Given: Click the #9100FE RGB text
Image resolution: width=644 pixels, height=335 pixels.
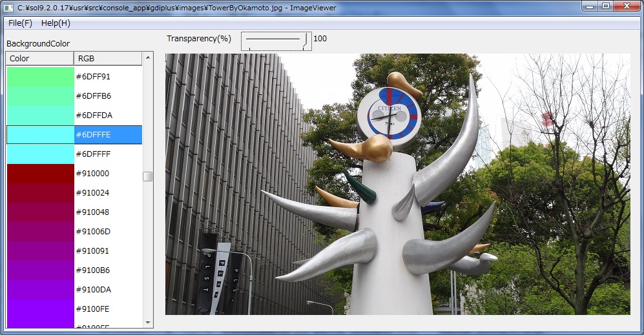Looking at the screenshot, I should (x=93, y=309).
